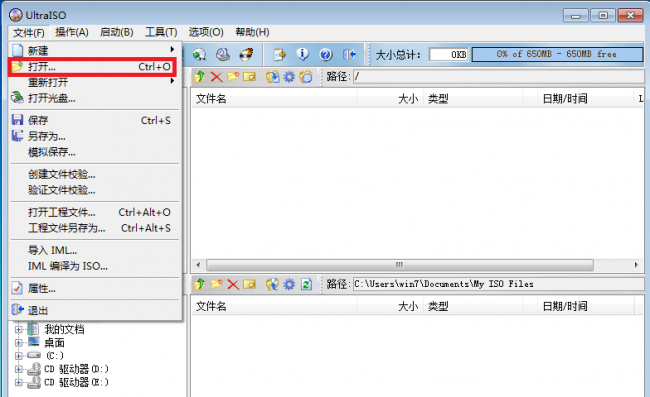Click the disc with green arrow toolbar icon

click(x=199, y=54)
